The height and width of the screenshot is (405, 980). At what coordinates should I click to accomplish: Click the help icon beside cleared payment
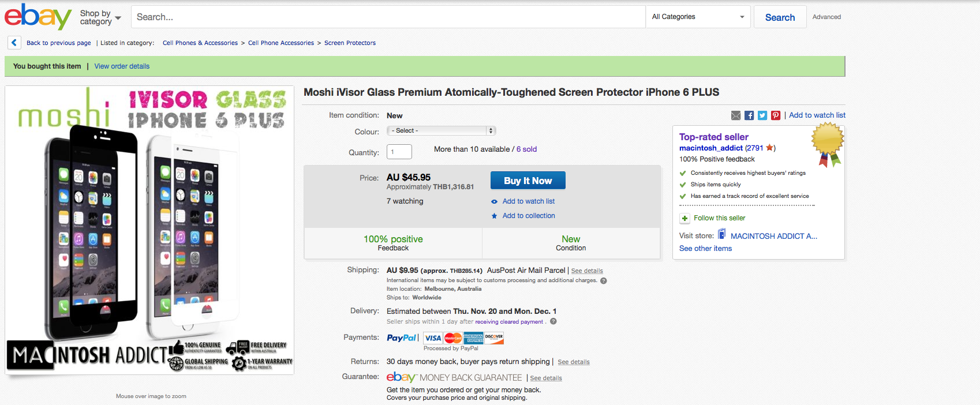point(553,321)
